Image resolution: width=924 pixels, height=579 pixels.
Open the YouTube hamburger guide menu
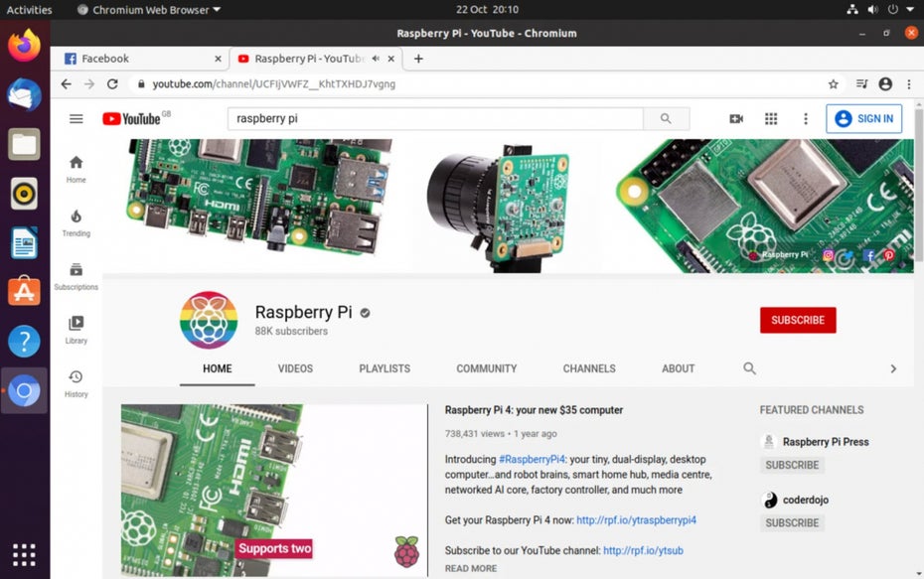pyautogui.click(x=77, y=119)
